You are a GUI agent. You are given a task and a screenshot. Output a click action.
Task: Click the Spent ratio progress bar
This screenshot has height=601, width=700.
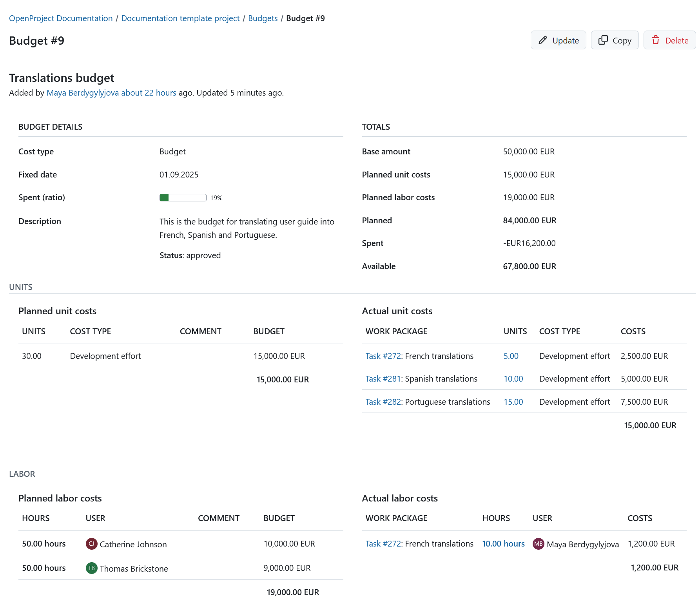pos(183,197)
